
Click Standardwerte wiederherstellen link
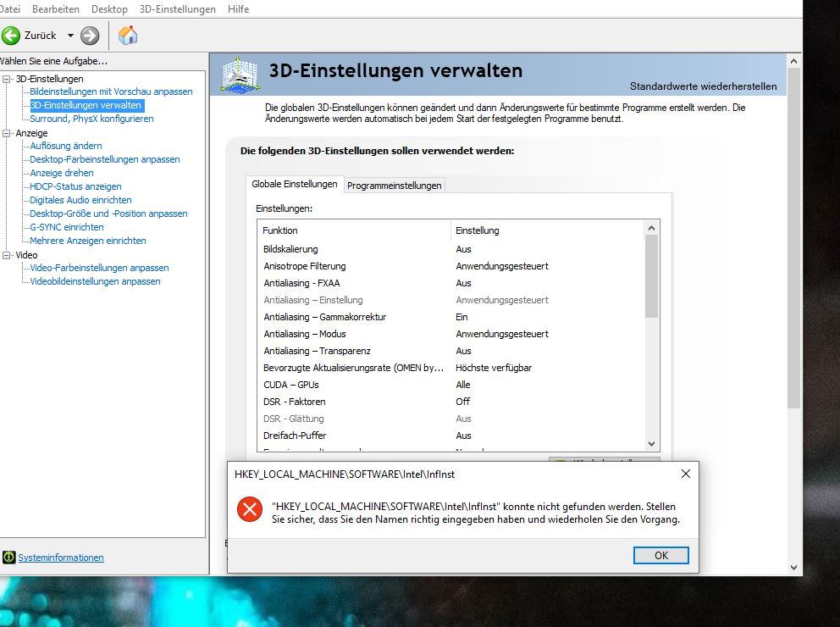pyautogui.click(x=703, y=86)
